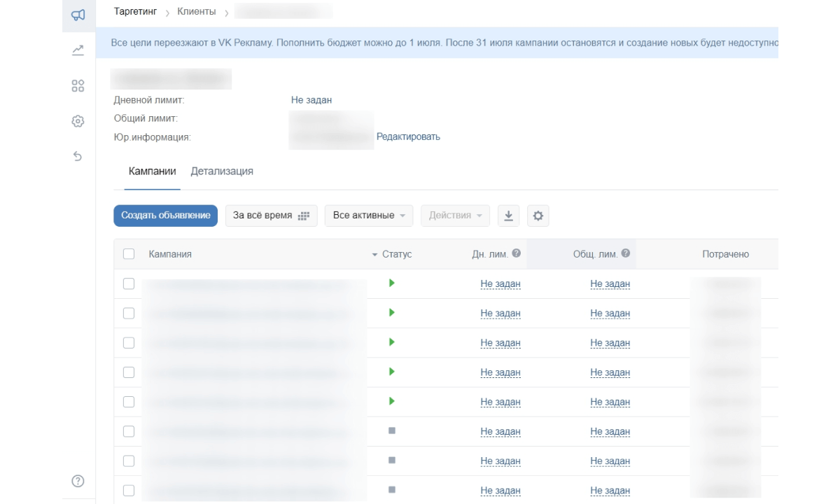Screen dimensions: 840x504
Task: Go to Таргетинг in the breadcrumb
Action: (136, 12)
